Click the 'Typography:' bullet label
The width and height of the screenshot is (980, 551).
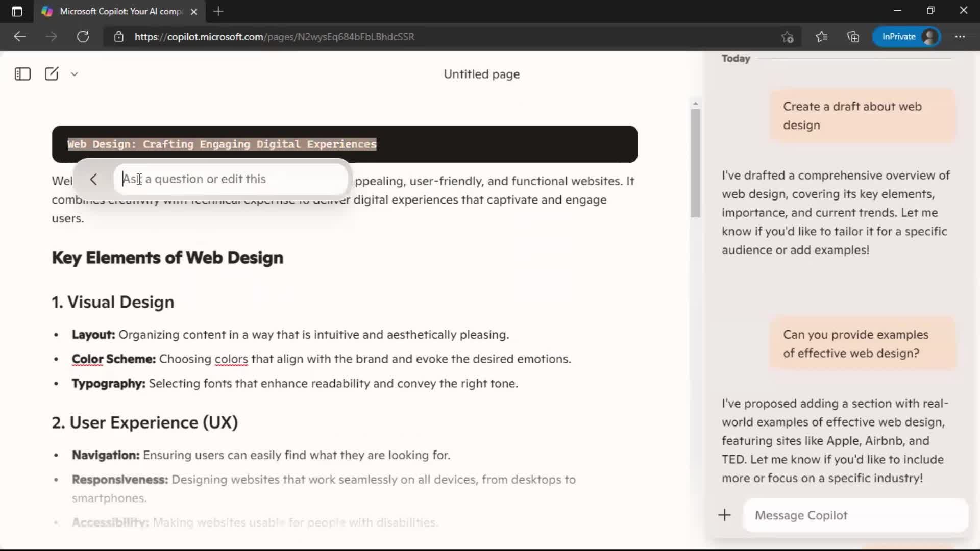coord(108,384)
